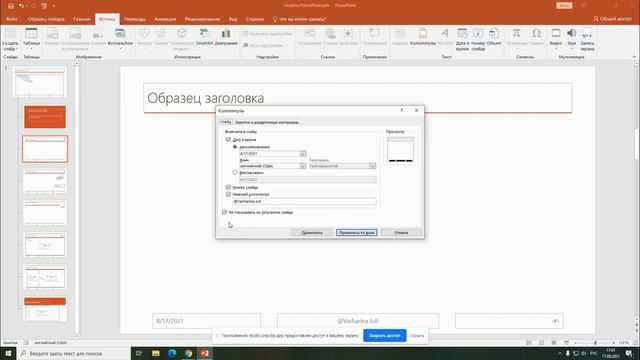
Task: Open the Образец слайдов tab
Action: [46, 19]
